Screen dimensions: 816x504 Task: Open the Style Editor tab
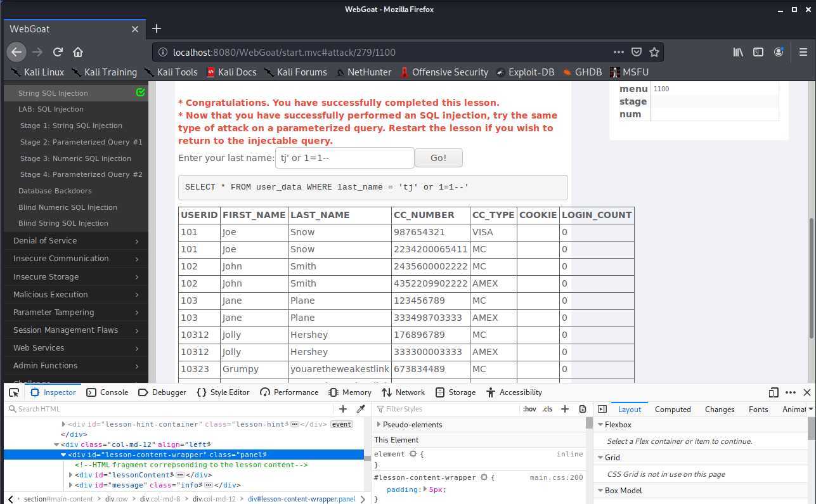pyautogui.click(x=223, y=392)
